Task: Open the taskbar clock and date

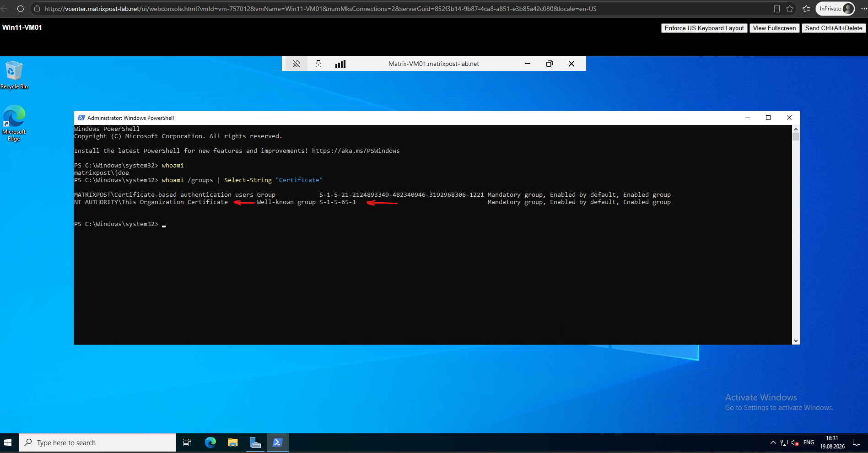Action: (x=832, y=442)
